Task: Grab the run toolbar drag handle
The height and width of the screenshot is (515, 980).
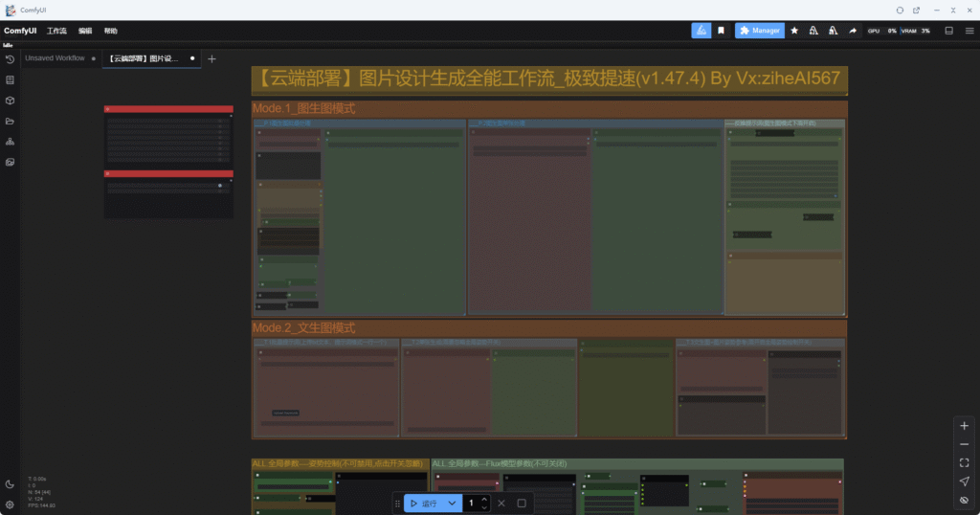Action: (x=397, y=504)
